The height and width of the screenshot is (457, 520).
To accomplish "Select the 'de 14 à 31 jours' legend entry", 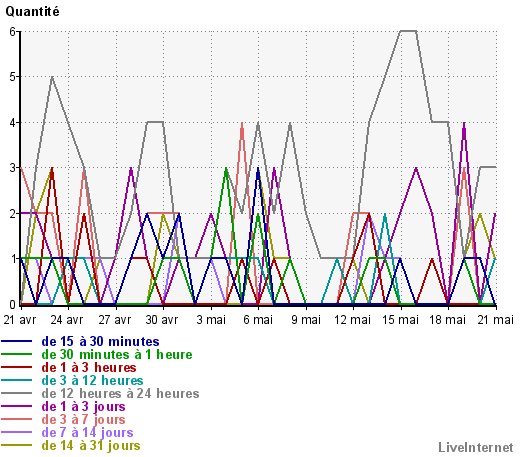I will tap(91, 446).
